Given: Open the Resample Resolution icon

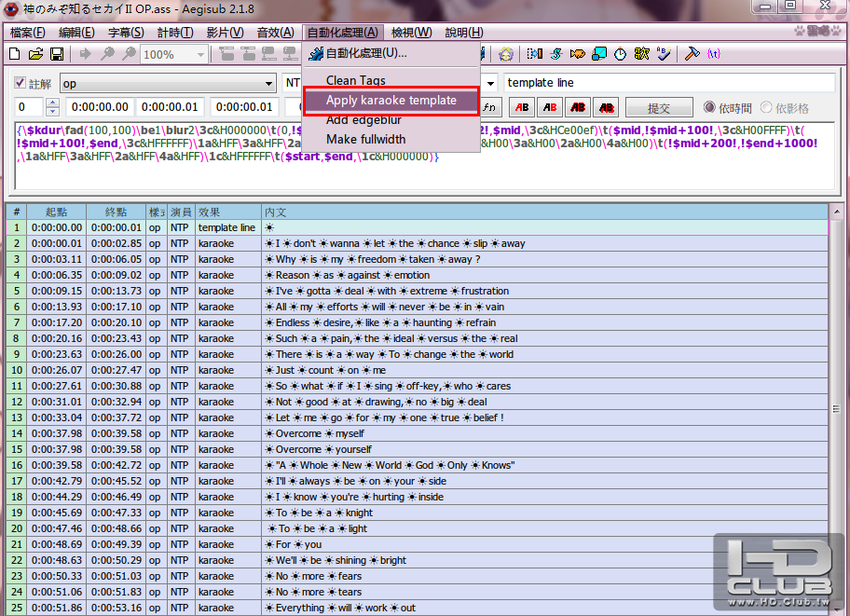Looking at the screenshot, I should pos(599,54).
